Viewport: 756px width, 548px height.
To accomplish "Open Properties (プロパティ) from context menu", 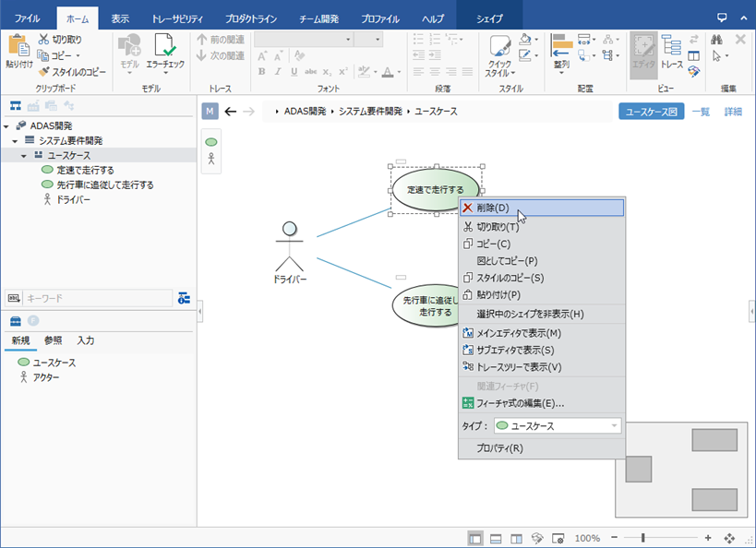I will pos(499,448).
